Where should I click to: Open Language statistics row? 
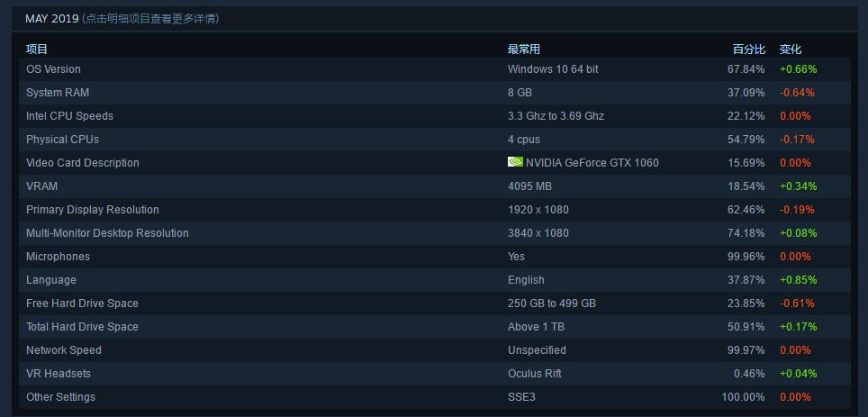click(435, 280)
